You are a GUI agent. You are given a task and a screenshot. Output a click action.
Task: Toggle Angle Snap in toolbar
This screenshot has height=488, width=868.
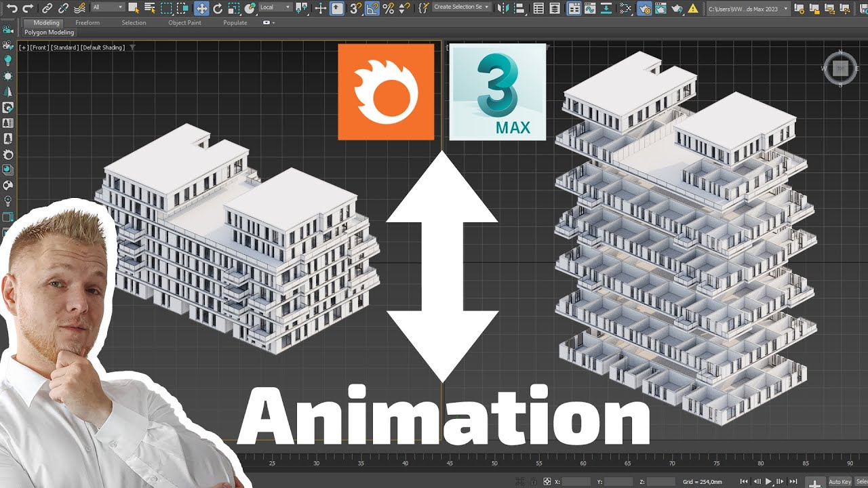tap(372, 8)
